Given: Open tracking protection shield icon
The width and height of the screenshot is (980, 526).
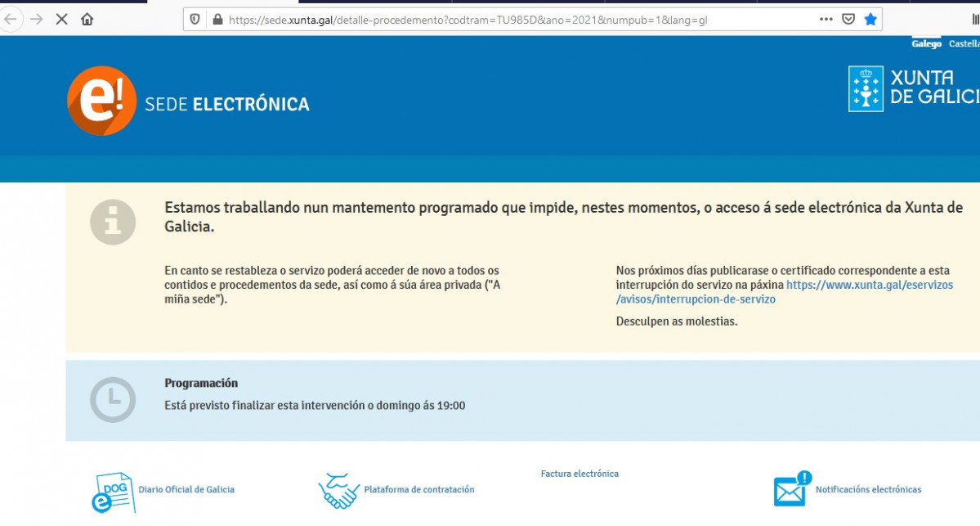Looking at the screenshot, I should click(195, 19).
